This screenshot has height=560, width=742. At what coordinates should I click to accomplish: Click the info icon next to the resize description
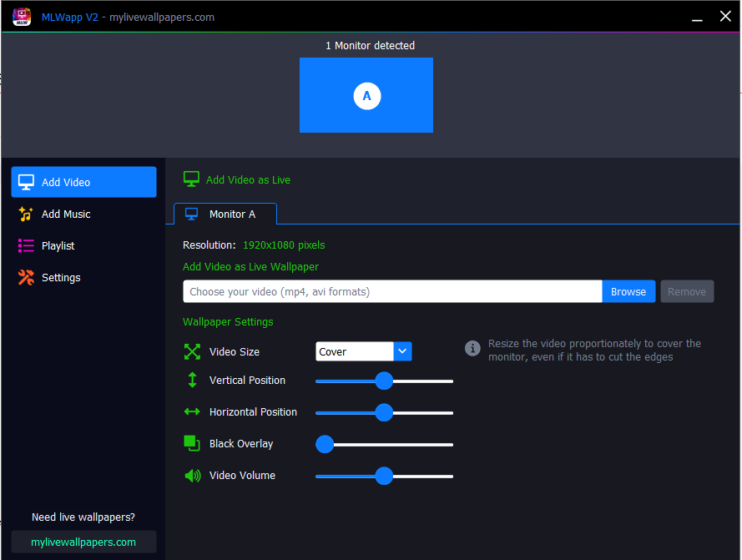472,349
